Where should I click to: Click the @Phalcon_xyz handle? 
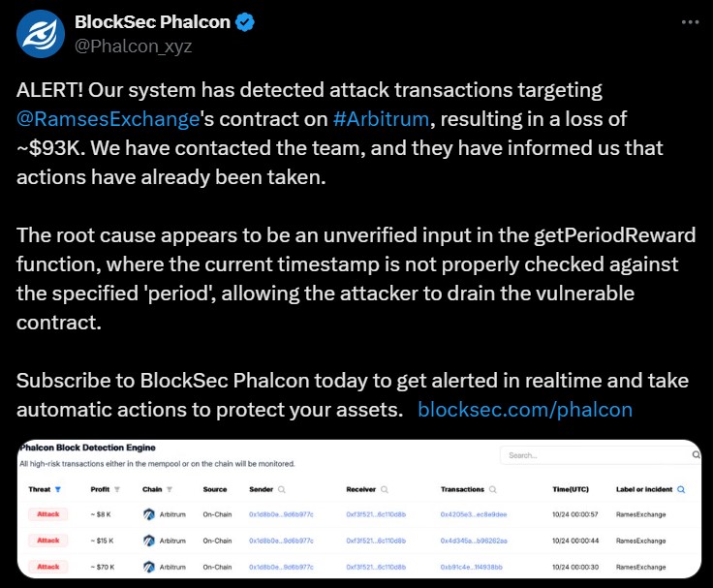(134, 46)
